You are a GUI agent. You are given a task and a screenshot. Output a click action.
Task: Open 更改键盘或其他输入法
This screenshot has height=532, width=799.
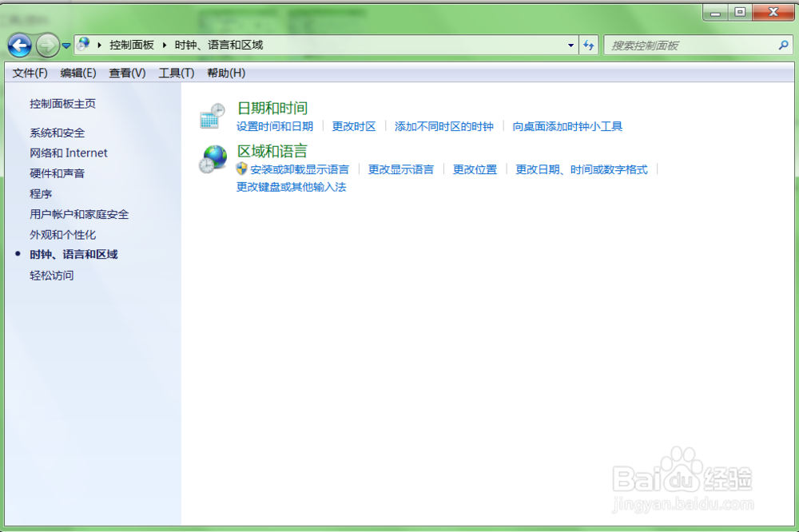(291, 186)
